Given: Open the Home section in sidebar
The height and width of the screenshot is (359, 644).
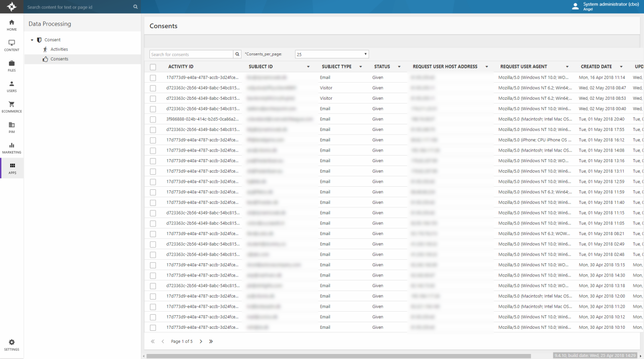Looking at the screenshot, I should pos(12,25).
